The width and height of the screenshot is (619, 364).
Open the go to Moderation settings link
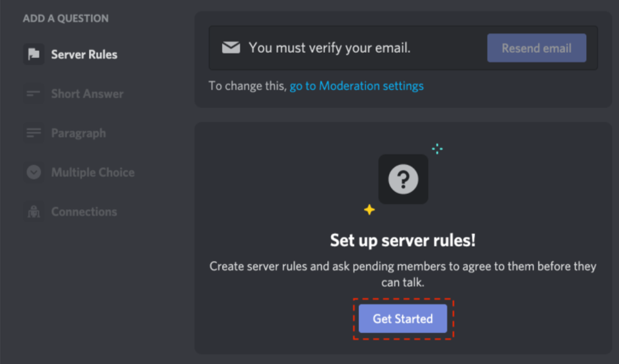tap(356, 86)
